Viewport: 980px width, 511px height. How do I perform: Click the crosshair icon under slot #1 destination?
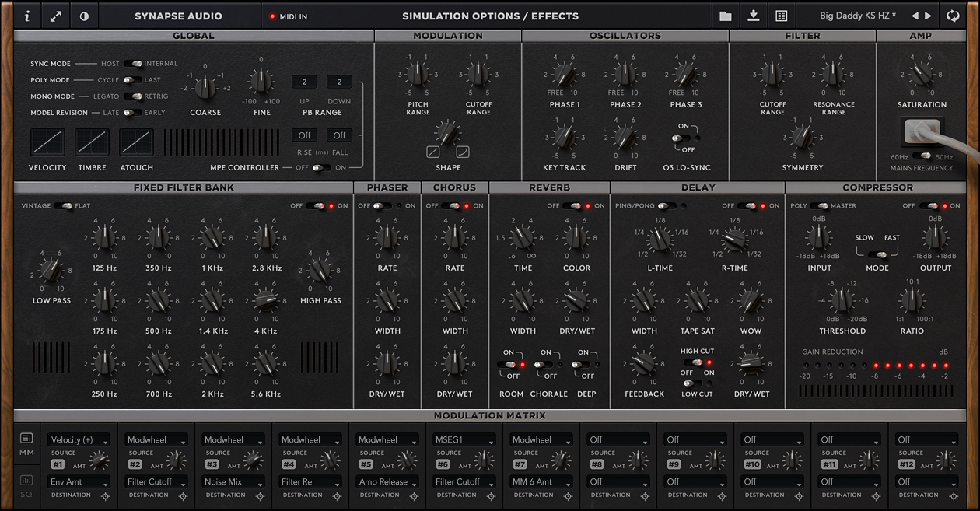point(107,495)
